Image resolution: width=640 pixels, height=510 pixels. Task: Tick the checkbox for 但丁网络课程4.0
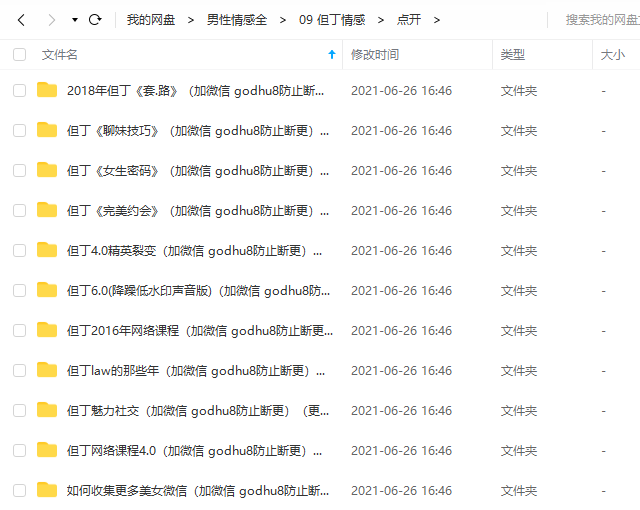click(20, 450)
